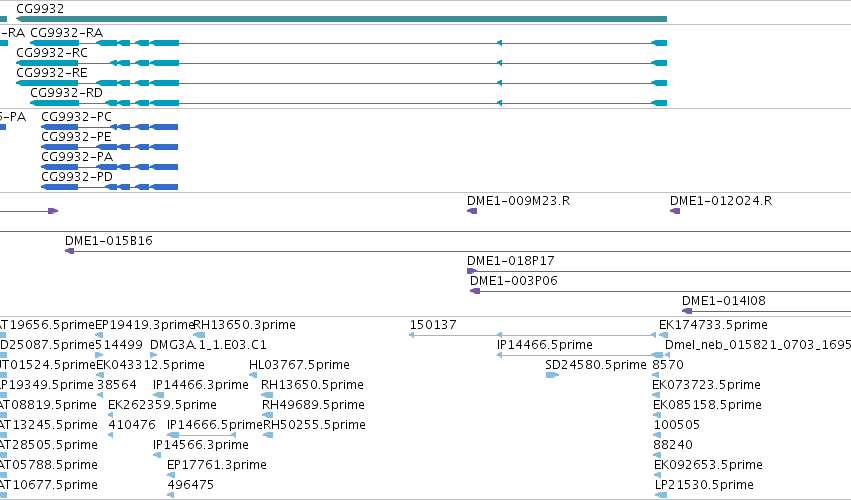The width and height of the screenshot is (851, 500).
Task: Select the 38564 feature label
Action: pos(117,385)
